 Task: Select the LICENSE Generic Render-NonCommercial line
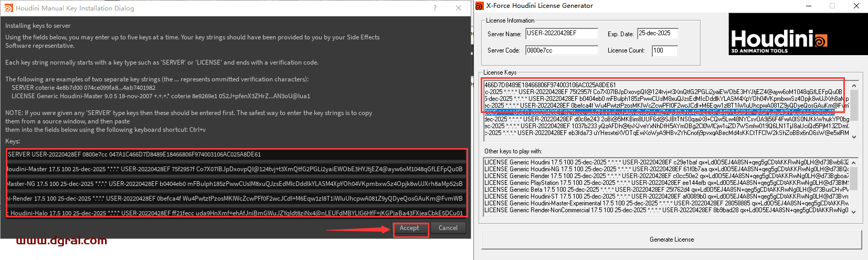(666, 210)
